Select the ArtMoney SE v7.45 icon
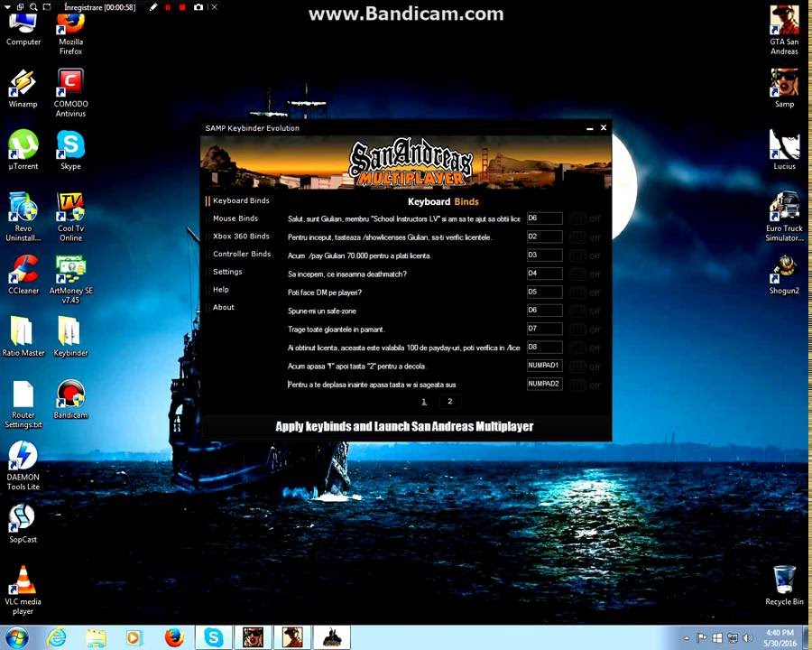 70,279
